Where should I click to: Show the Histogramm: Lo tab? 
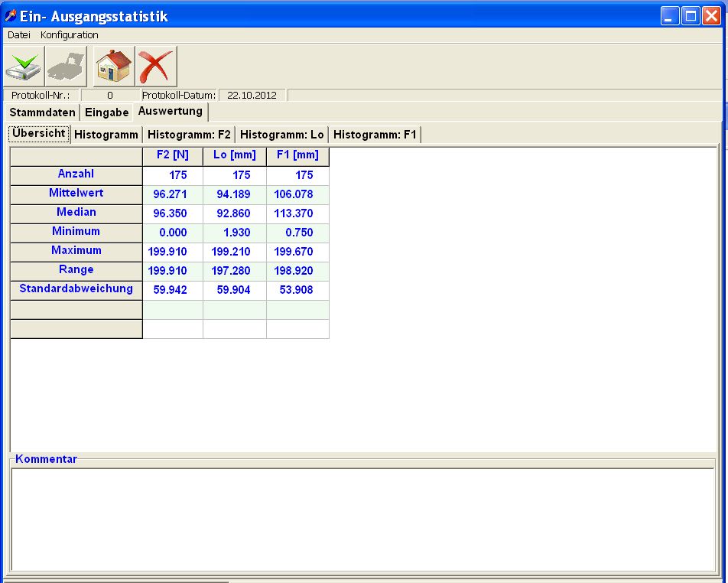pyautogui.click(x=282, y=135)
